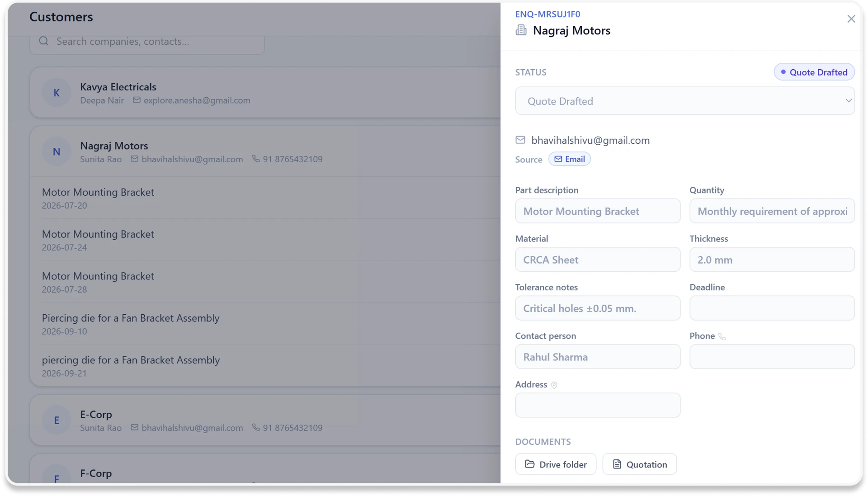Click the phone icon in Nagraj Motors customer row
This screenshot has height=496, width=868.
(256, 159)
